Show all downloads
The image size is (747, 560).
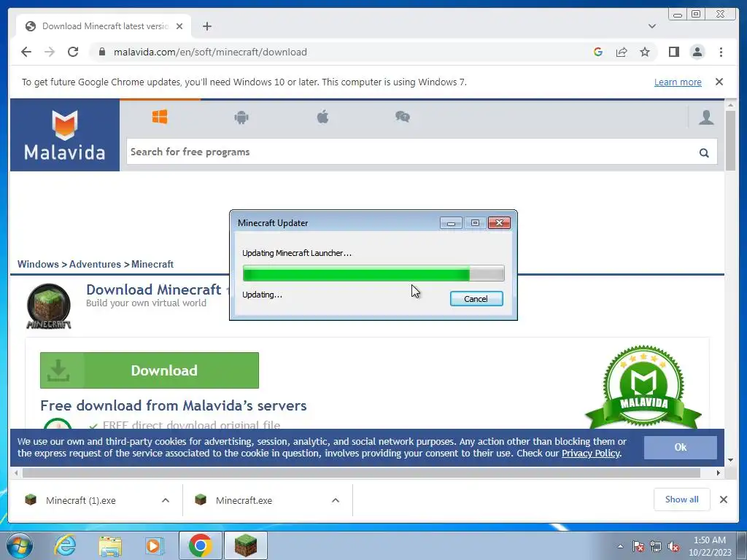682,499
